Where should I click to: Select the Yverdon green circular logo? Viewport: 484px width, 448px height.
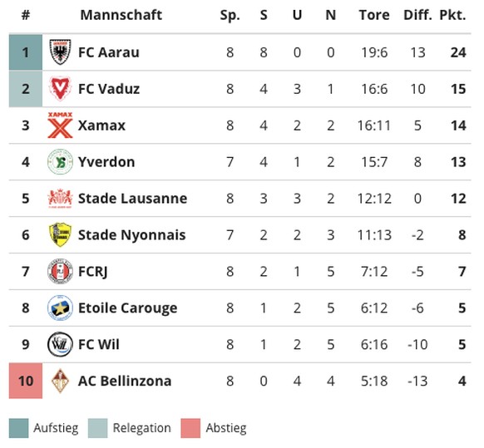pyautogui.click(x=60, y=162)
